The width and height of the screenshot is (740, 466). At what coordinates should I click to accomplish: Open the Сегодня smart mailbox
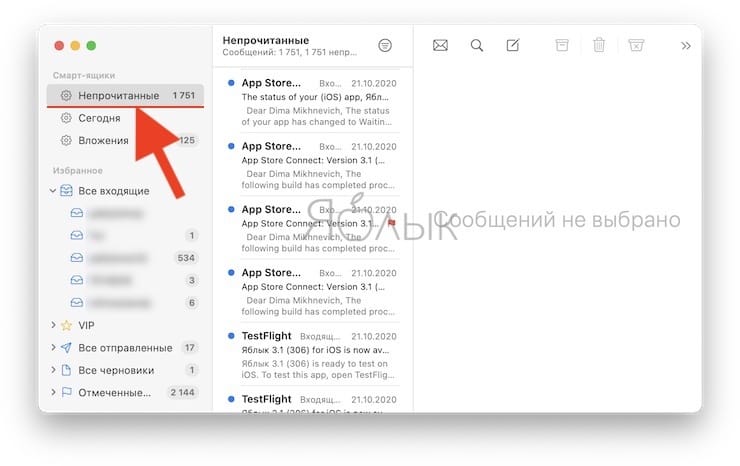[126, 118]
